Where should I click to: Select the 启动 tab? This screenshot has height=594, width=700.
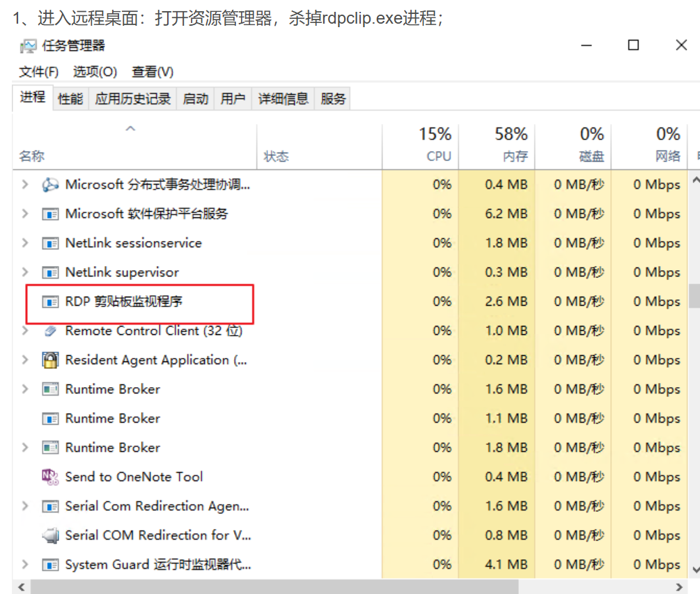194,97
